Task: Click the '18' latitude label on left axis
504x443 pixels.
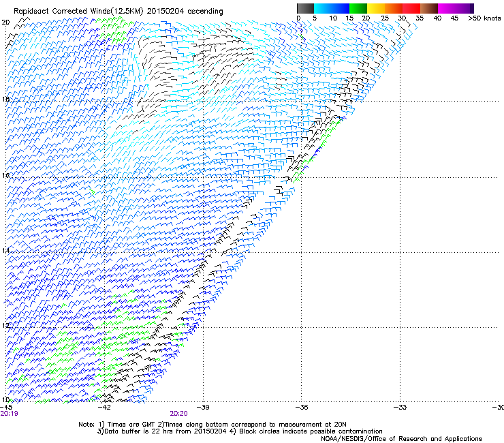Action: 5,99
